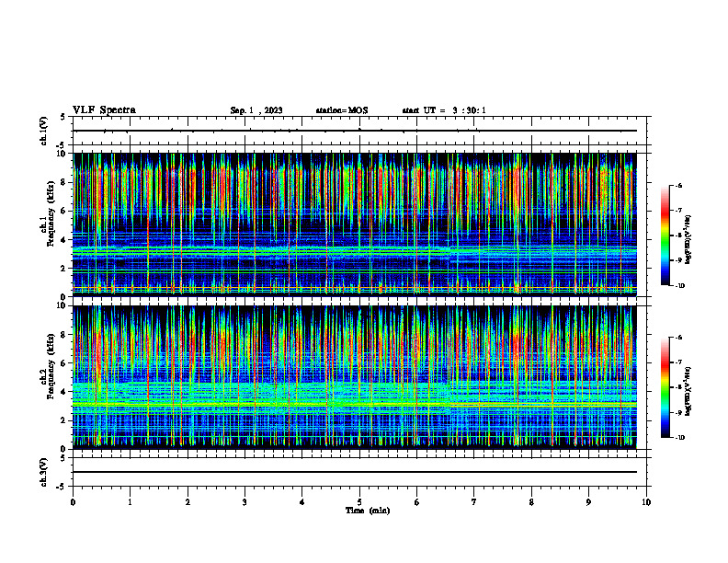Click the ch.1 spectrogram color bar
Image resolution: width=728 pixels, height=563 pixels.
[665, 236]
